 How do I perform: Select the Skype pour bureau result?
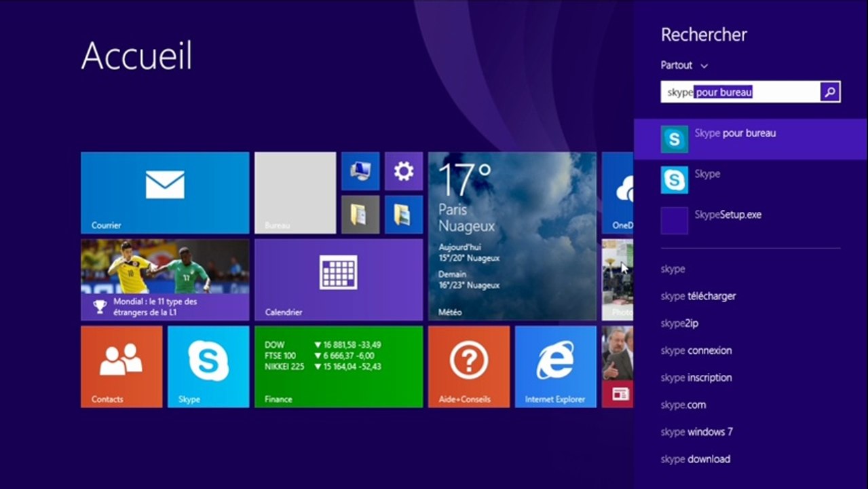click(x=751, y=139)
